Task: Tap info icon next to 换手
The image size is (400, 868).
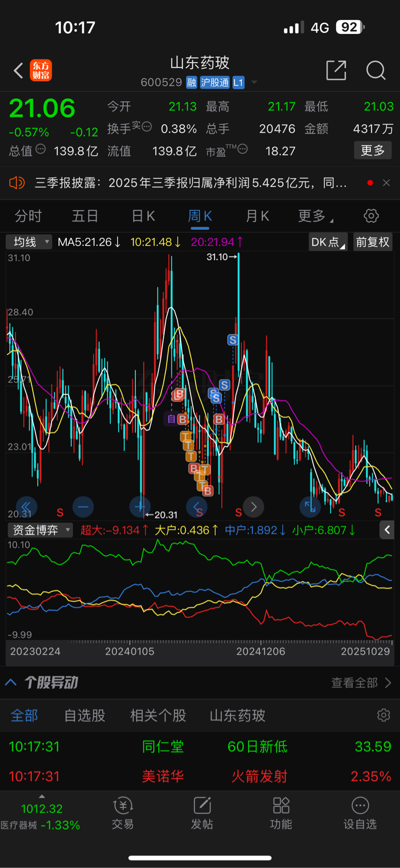Action: tap(147, 126)
